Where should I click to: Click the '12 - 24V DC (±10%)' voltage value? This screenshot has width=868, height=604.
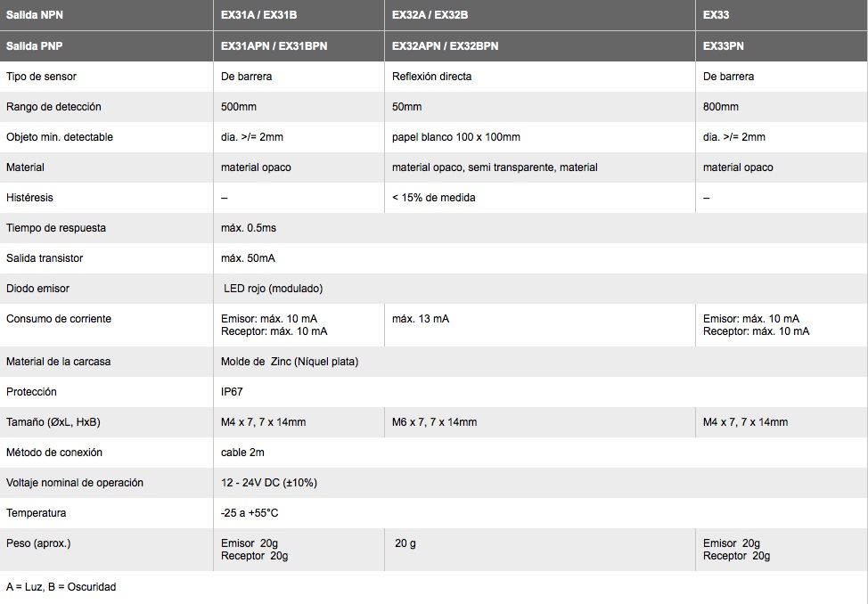click(269, 483)
